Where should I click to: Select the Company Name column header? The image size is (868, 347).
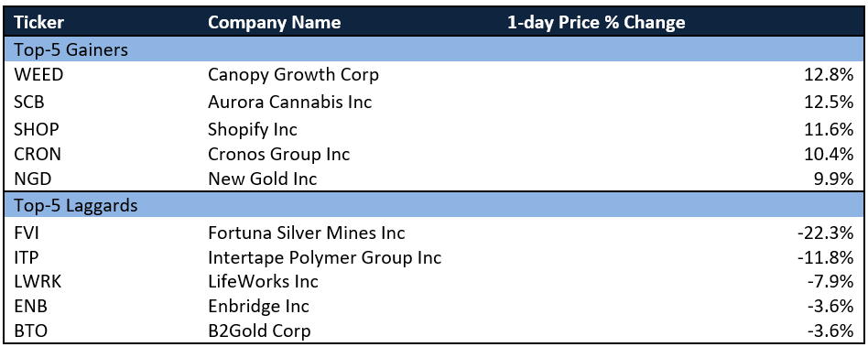tap(274, 23)
